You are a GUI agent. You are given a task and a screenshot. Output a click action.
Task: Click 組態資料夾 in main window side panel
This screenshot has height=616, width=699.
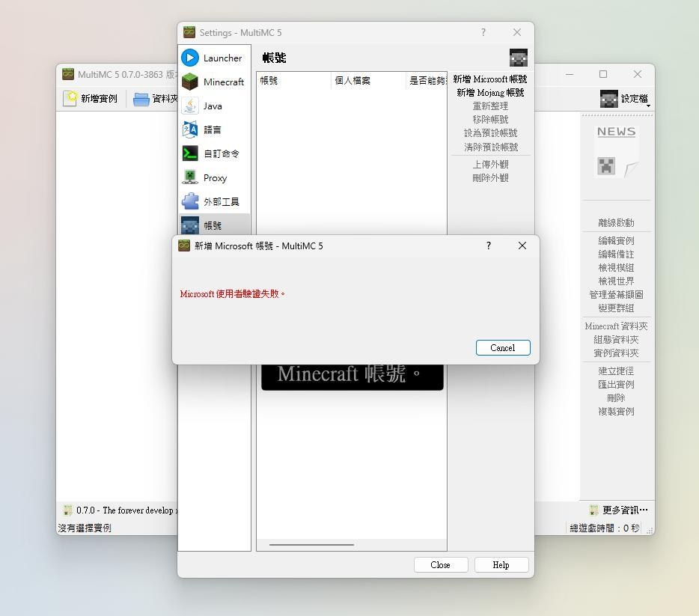616,340
